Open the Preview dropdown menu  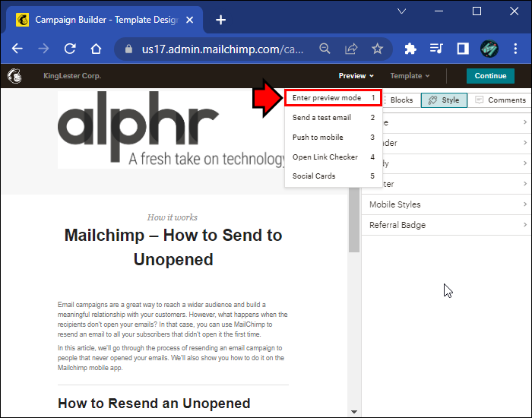(356, 76)
